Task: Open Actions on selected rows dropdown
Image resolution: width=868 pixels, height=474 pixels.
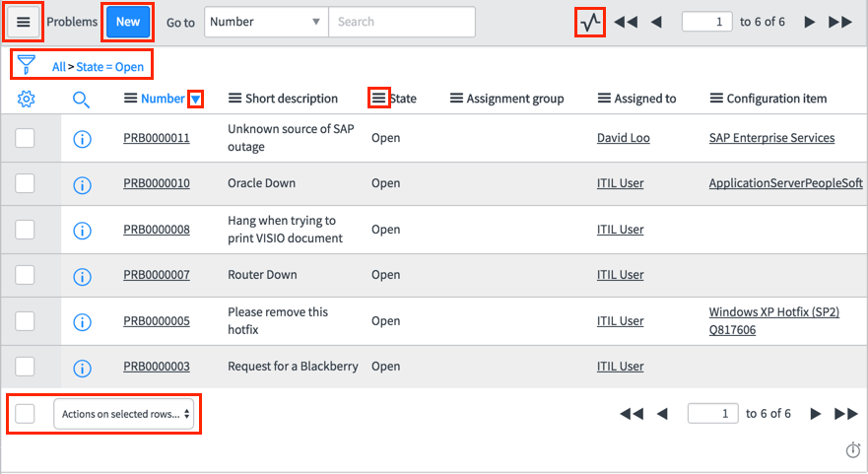Action: [124, 414]
